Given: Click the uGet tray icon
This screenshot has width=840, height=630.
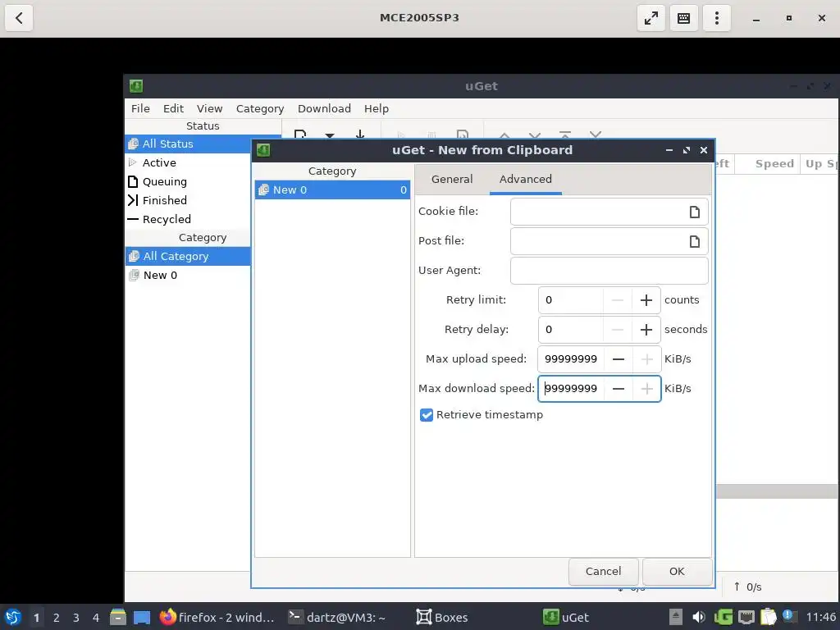Looking at the screenshot, I should click(x=723, y=617).
